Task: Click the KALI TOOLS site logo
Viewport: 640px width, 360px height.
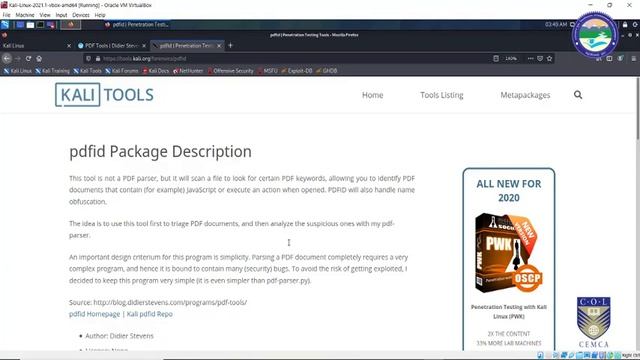Action: pos(104,95)
